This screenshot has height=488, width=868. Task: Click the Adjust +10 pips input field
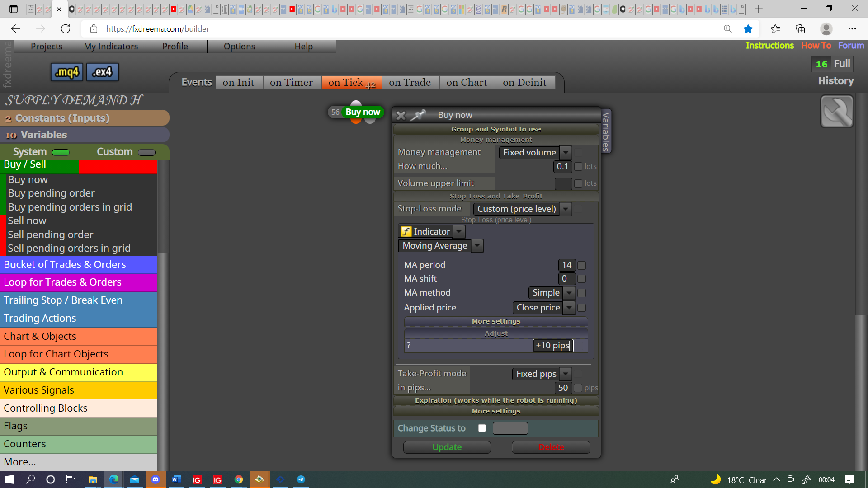552,345
